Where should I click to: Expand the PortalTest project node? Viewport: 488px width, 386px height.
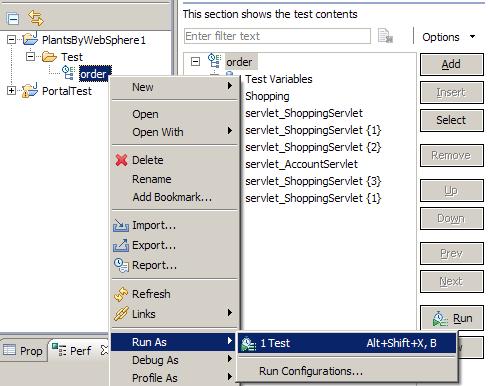coord(11,91)
